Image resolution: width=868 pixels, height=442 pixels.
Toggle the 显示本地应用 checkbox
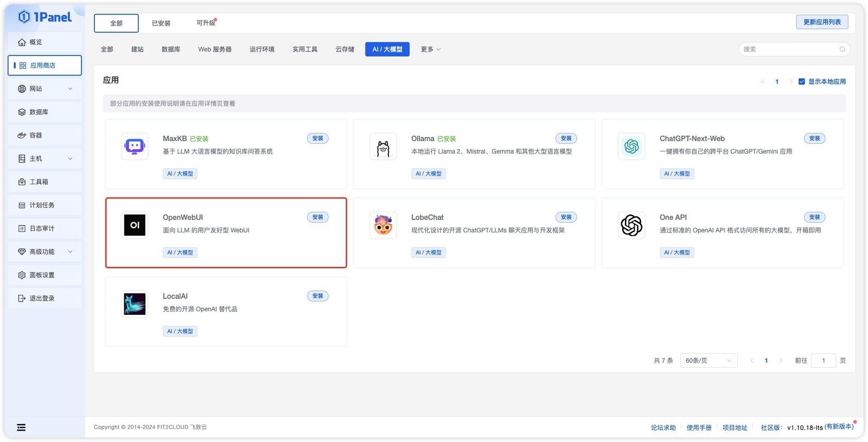tap(801, 82)
